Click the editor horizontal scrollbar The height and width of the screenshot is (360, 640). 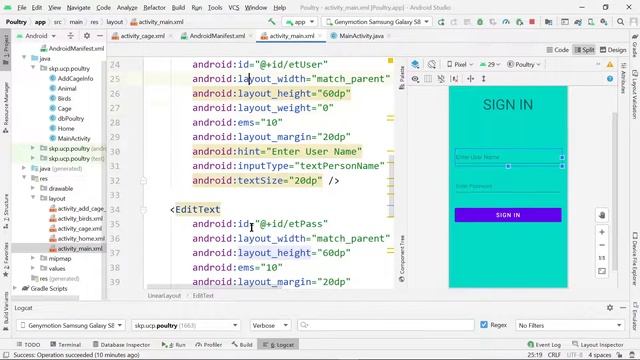[214, 287]
